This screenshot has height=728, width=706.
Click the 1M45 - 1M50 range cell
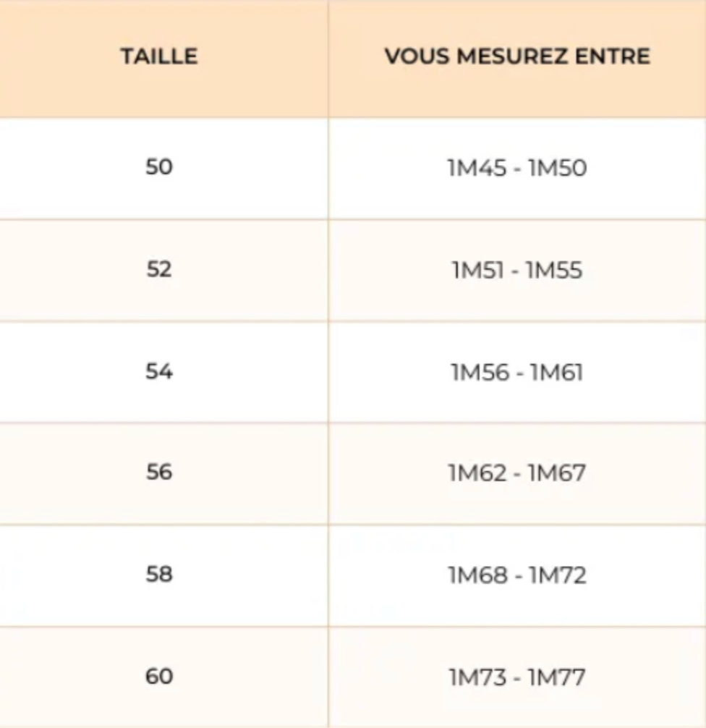(x=517, y=168)
